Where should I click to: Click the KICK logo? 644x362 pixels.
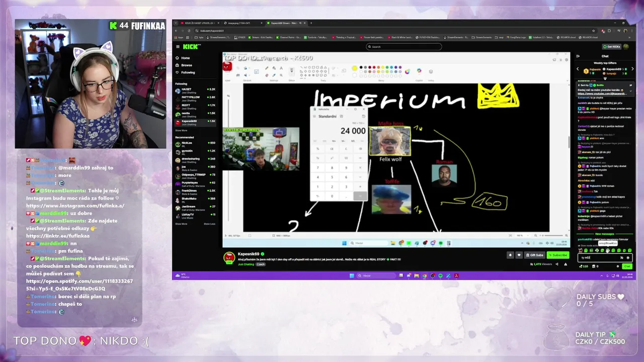(192, 47)
